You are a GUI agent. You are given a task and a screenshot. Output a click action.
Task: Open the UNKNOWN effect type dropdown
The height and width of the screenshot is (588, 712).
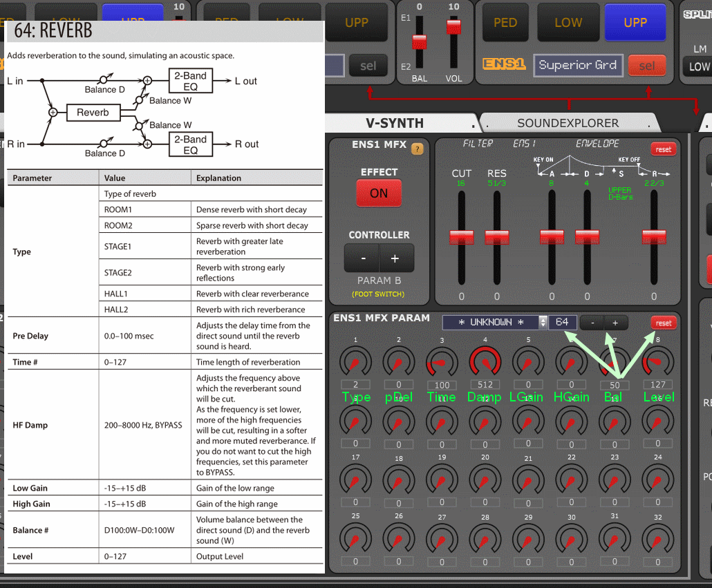495,322
